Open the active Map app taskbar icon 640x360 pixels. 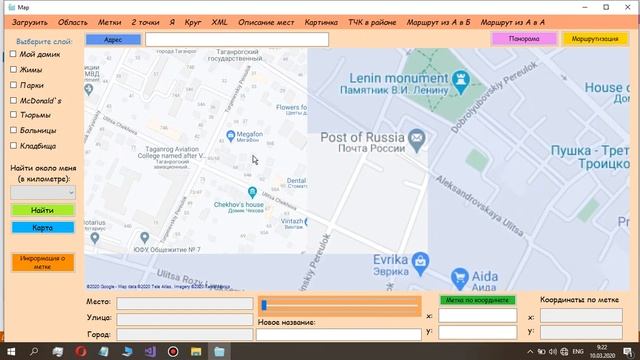click(x=219, y=351)
